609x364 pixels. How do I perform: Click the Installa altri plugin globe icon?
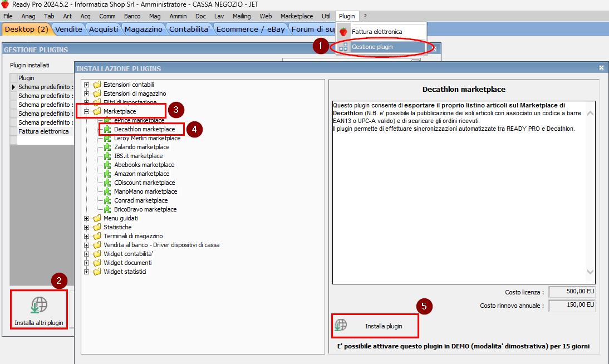pyautogui.click(x=39, y=305)
